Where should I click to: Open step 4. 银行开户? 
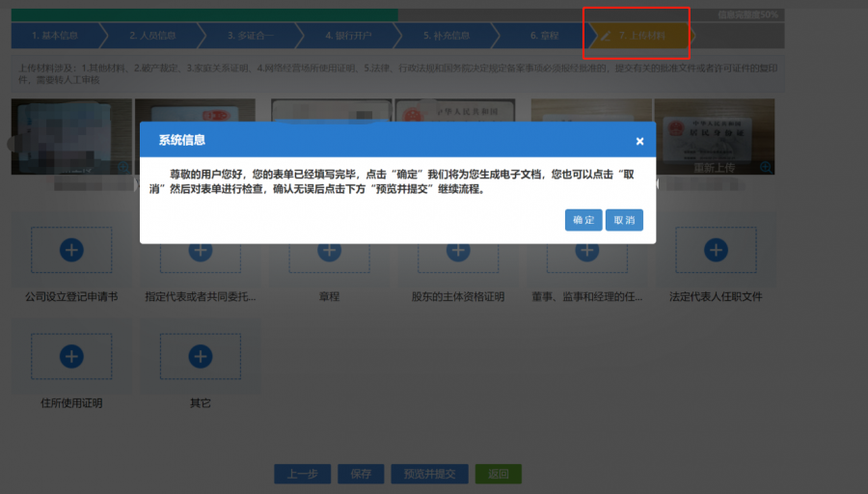[x=348, y=36]
